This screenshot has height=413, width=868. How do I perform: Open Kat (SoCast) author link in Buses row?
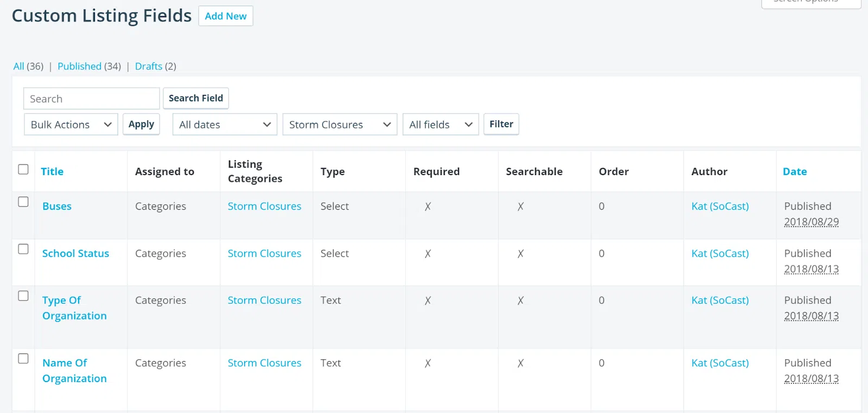point(719,206)
